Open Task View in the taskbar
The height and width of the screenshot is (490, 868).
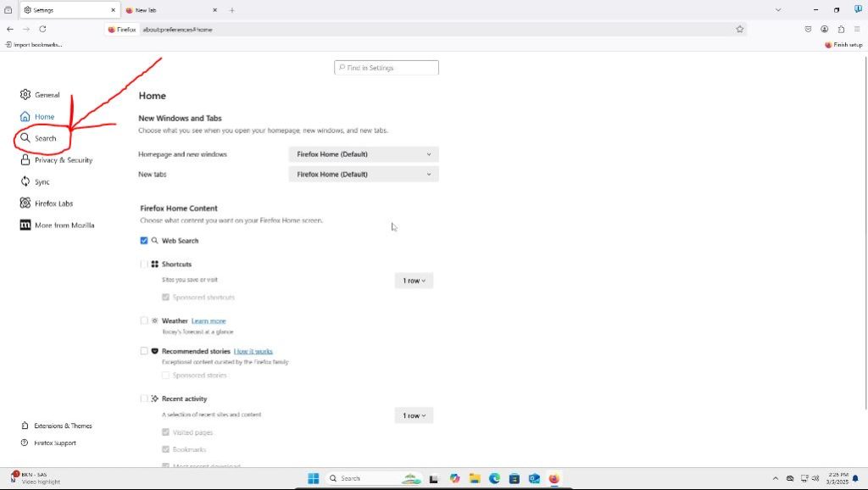pyautogui.click(x=434, y=478)
